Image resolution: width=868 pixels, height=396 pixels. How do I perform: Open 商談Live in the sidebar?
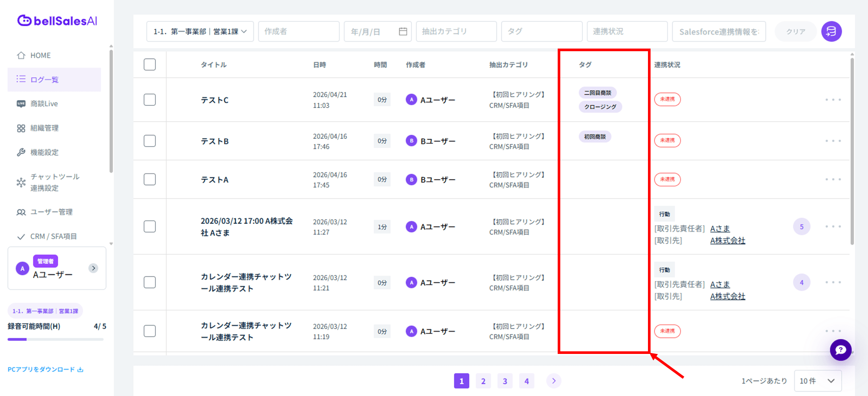point(44,104)
